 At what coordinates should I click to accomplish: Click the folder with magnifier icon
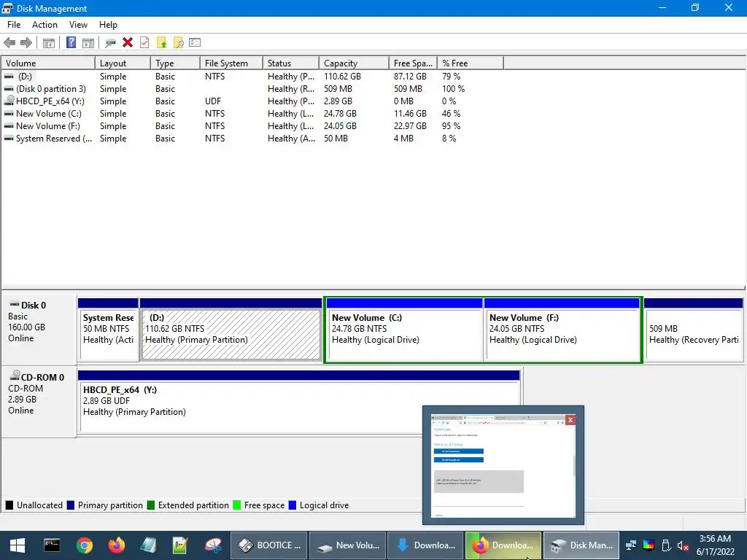[179, 43]
